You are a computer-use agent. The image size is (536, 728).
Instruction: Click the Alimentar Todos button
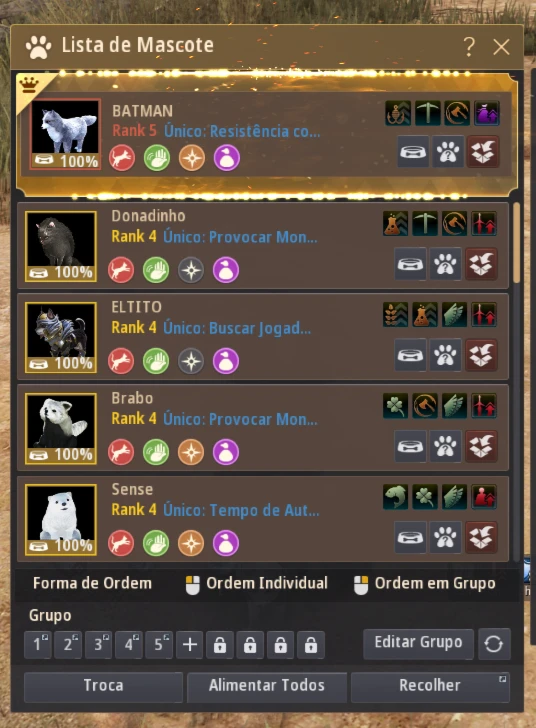pos(267,686)
